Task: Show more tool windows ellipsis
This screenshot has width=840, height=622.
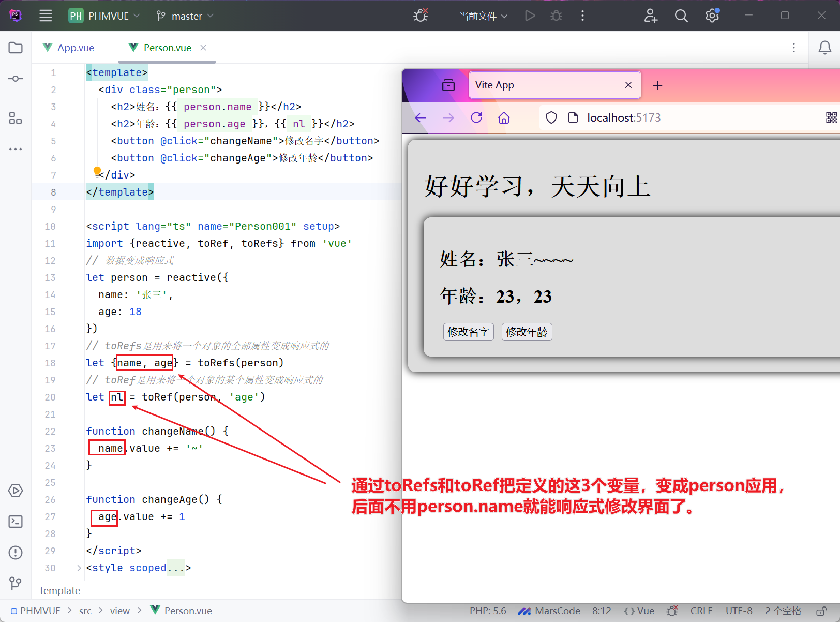Action: coord(16,149)
